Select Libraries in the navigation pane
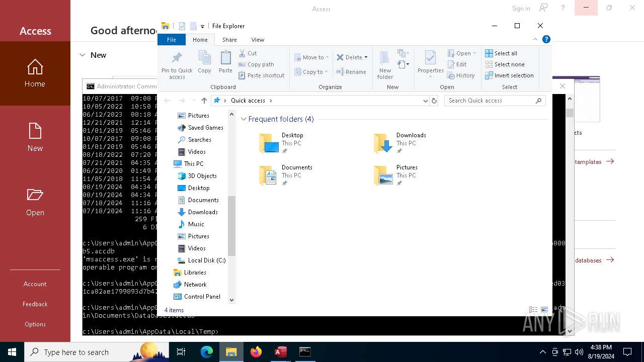Image resolution: width=644 pixels, height=362 pixels. coord(190,273)
